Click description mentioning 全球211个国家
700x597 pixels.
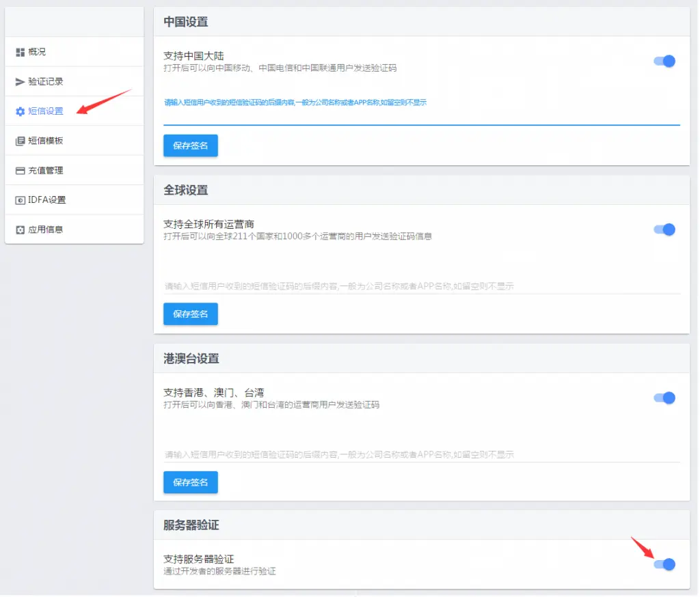297,236
